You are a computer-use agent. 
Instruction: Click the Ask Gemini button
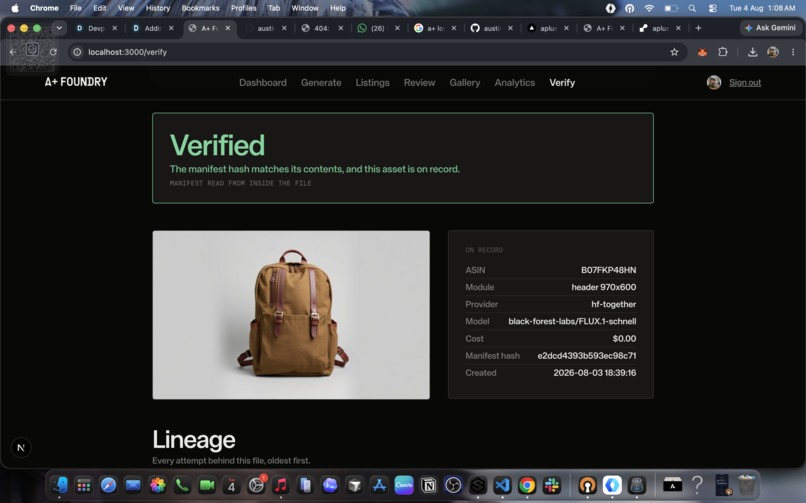pyautogui.click(x=770, y=28)
